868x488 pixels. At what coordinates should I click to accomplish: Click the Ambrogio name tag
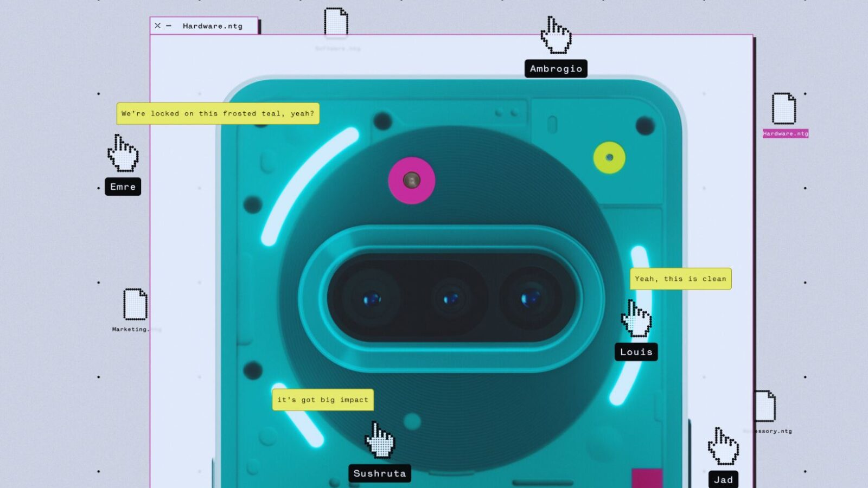pyautogui.click(x=556, y=69)
